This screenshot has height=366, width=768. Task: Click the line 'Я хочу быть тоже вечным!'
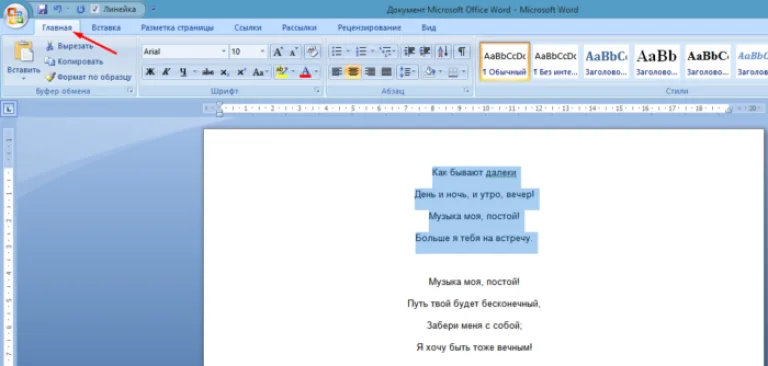point(474,347)
